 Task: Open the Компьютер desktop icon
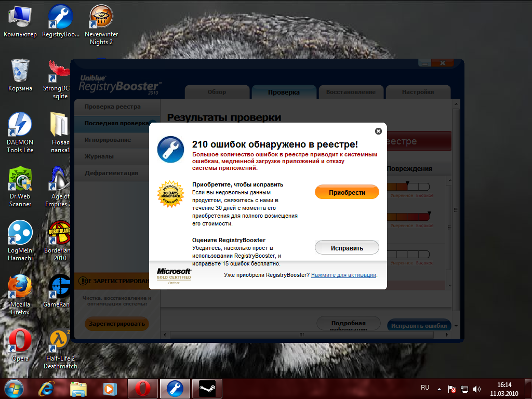click(x=20, y=21)
